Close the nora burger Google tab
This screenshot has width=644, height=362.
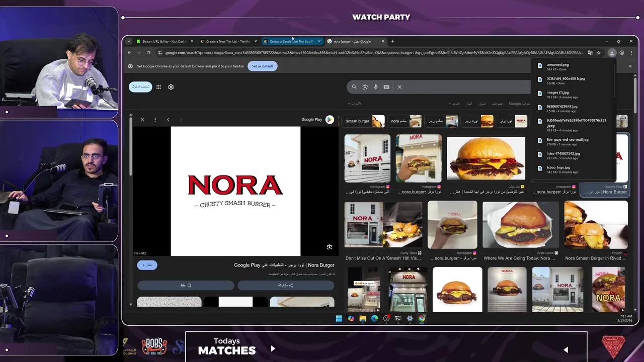[x=383, y=41]
